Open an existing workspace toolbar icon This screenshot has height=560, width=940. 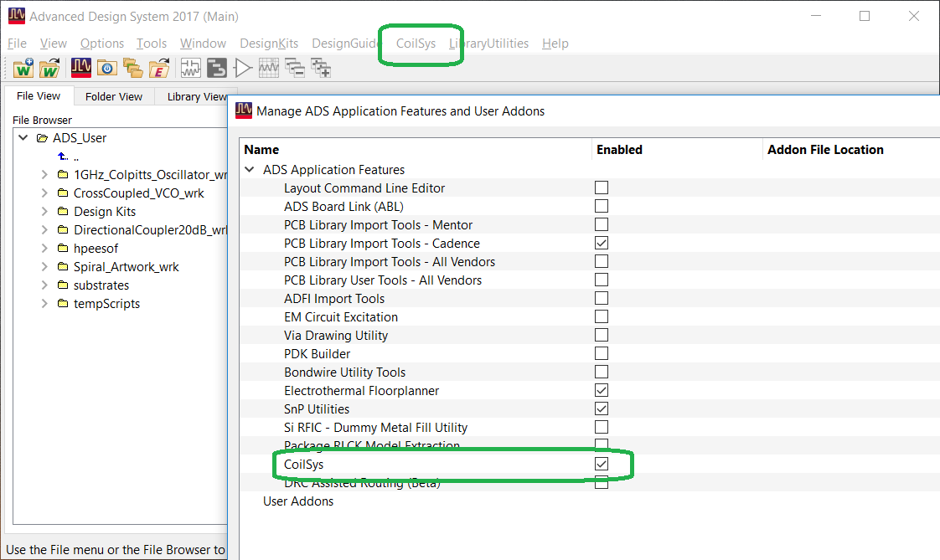click(49, 69)
